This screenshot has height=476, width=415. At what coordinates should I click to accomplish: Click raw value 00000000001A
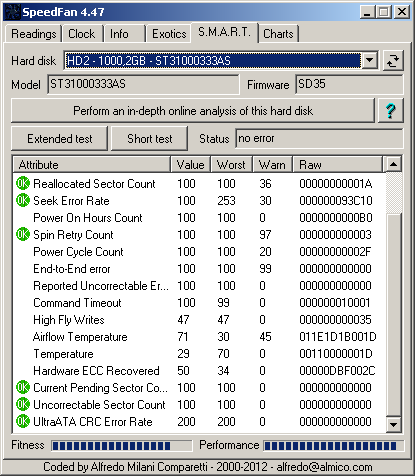tap(335, 184)
